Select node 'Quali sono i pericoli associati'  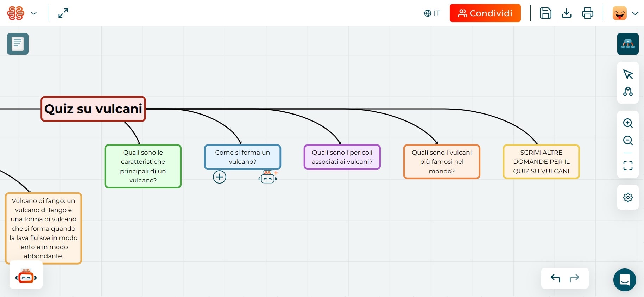(x=342, y=157)
